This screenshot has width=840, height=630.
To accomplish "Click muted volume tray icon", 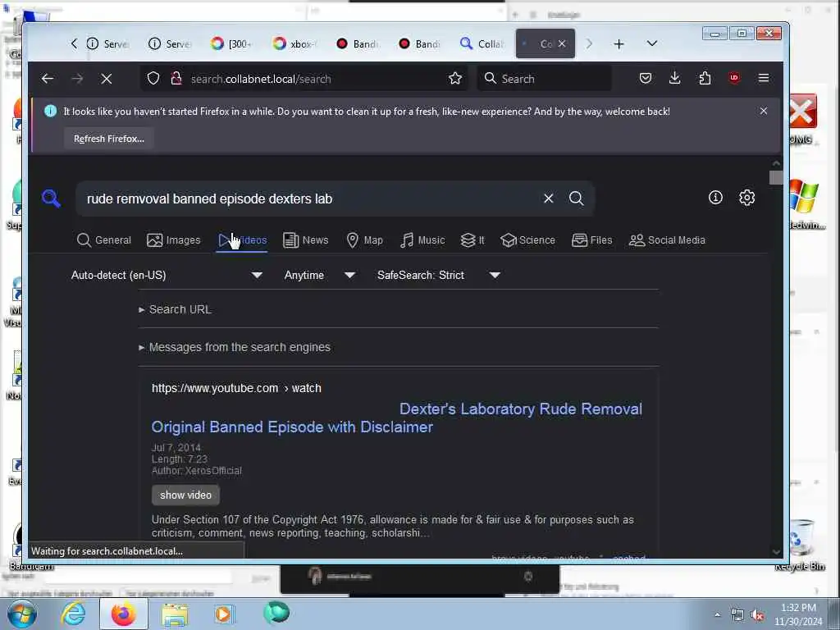I will (x=757, y=615).
